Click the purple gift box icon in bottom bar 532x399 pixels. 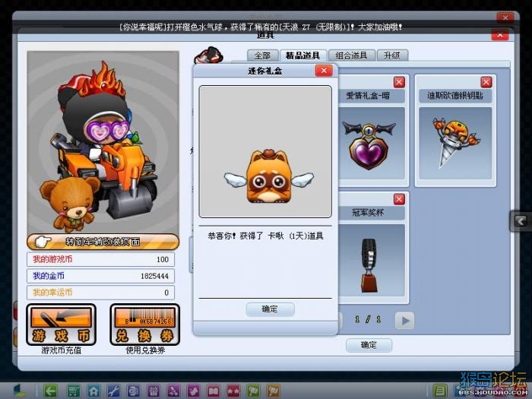tap(154, 391)
